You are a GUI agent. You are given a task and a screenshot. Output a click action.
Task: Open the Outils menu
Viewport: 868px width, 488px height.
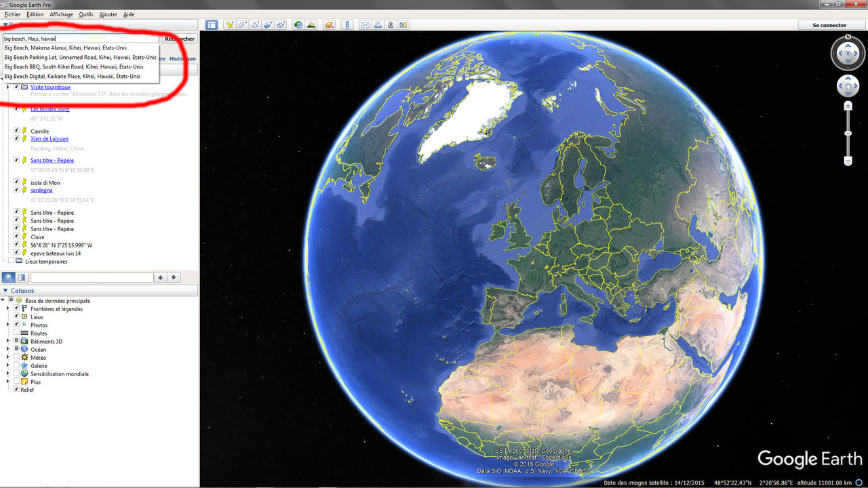coord(86,14)
